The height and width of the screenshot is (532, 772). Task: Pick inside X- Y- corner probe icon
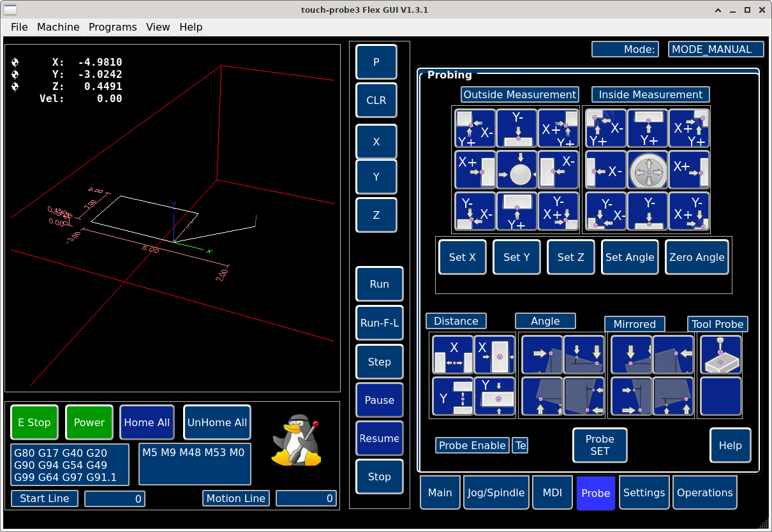pos(606,212)
